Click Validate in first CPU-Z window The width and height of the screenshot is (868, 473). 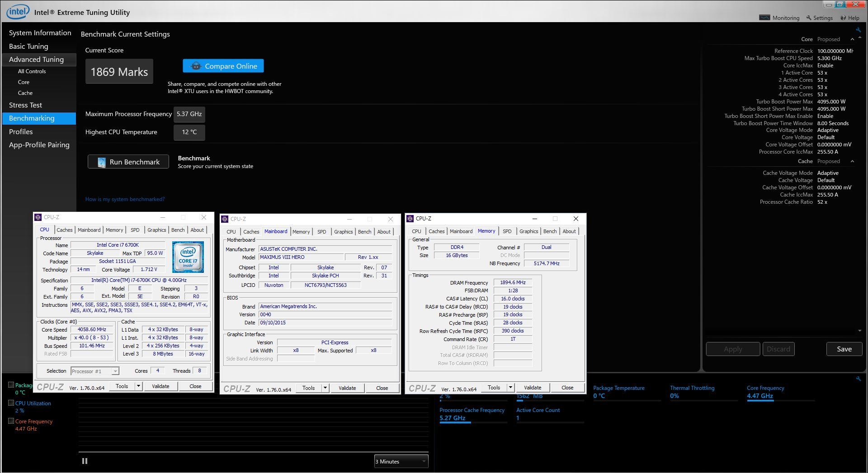[160, 386]
